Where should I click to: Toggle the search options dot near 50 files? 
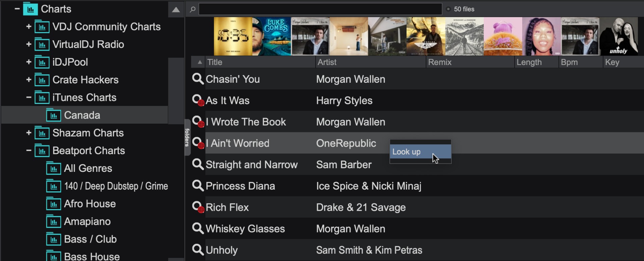[448, 9]
